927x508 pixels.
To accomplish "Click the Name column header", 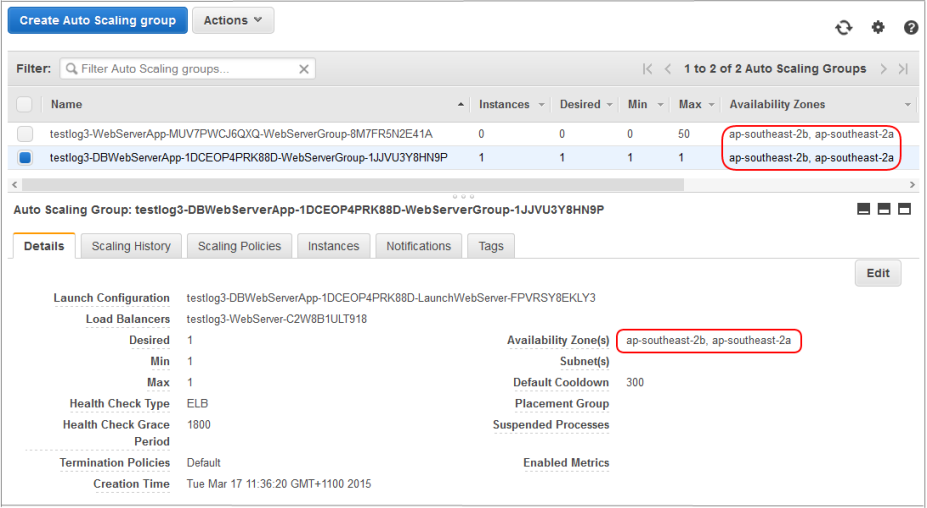I will point(66,105).
